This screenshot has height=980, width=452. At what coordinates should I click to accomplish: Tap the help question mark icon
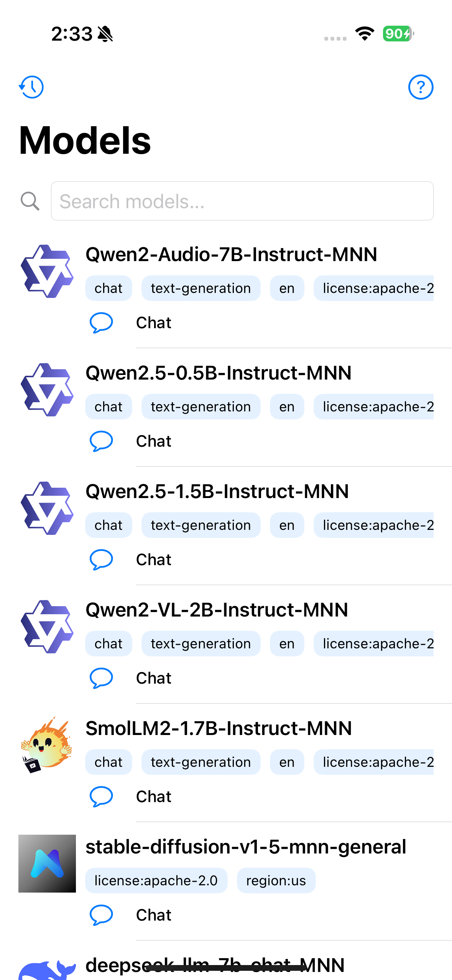tap(421, 87)
